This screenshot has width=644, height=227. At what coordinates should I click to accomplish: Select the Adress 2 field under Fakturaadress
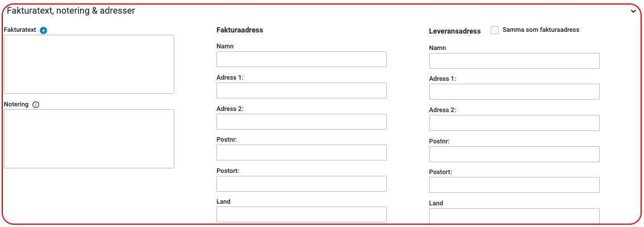pyautogui.click(x=302, y=122)
